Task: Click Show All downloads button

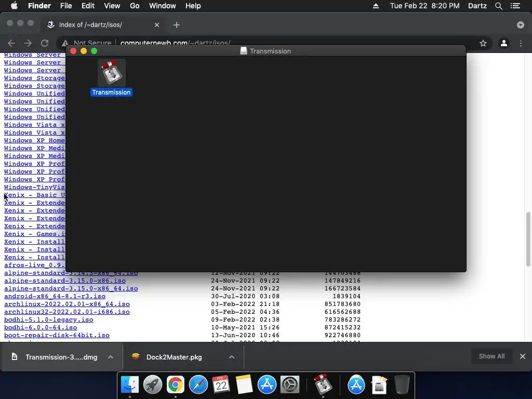Action: click(491, 356)
